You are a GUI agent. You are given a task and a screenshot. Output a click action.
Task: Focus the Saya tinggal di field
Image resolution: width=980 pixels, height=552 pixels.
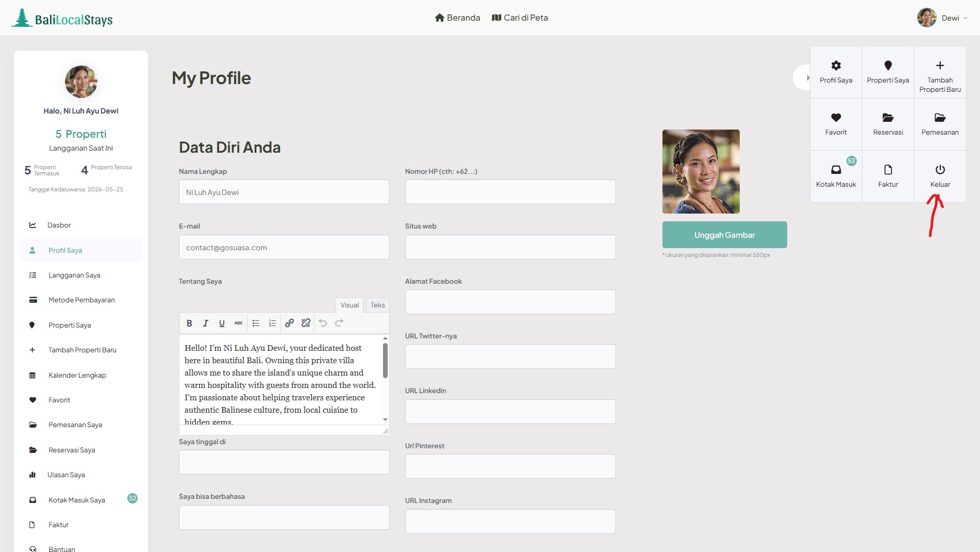[284, 462]
